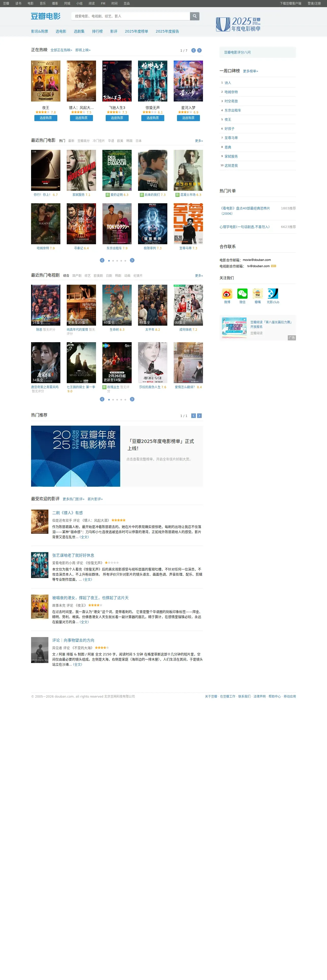Open 更多热门影评» link

(73, 499)
